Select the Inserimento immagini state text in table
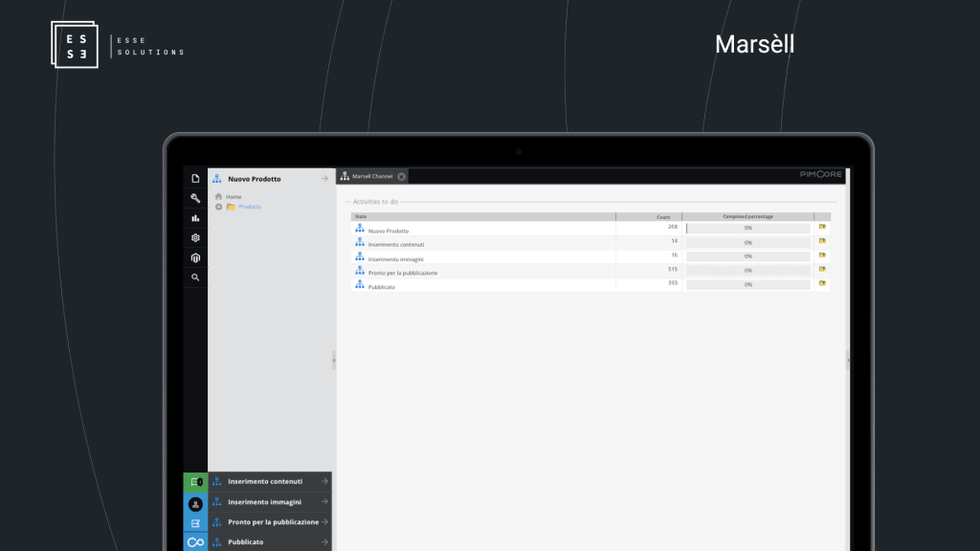This screenshot has width=980, height=551. [x=395, y=259]
